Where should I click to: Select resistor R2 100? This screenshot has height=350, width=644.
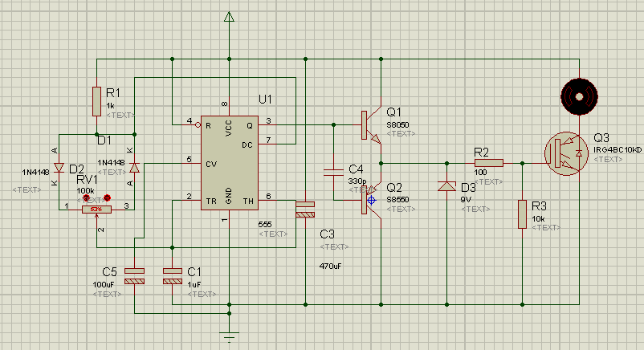(489, 163)
